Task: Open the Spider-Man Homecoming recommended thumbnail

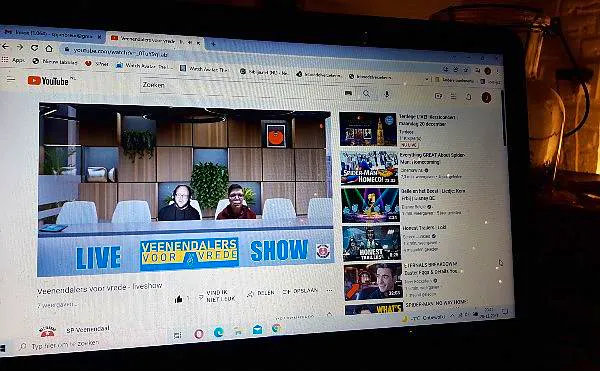Action: 369,168
